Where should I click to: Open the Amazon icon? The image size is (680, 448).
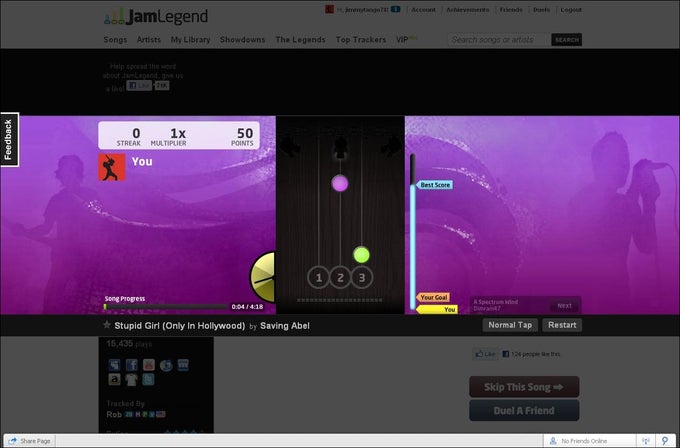[x=114, y=379]
